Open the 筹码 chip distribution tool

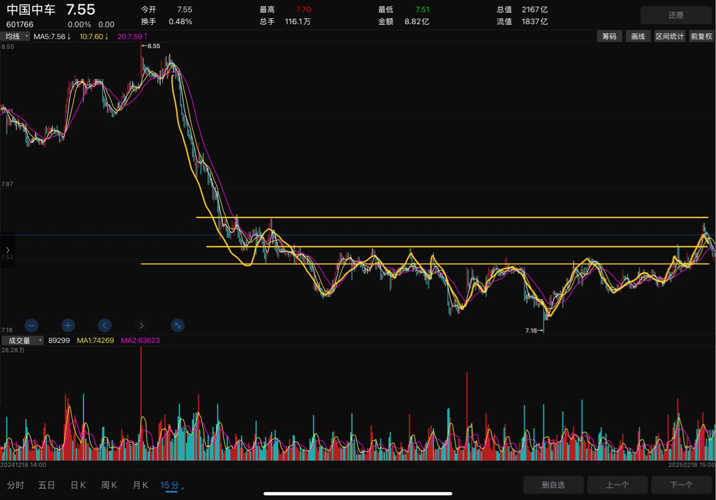(x=608, y=36)
